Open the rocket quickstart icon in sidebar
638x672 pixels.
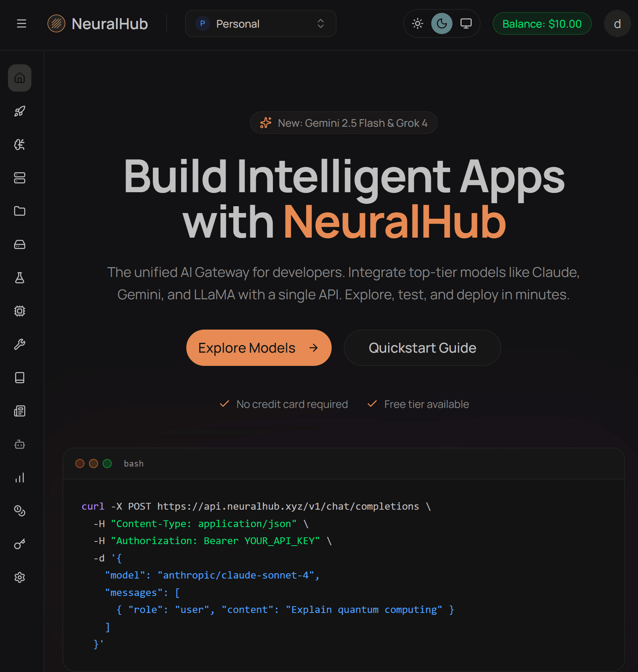click(19, 111)
